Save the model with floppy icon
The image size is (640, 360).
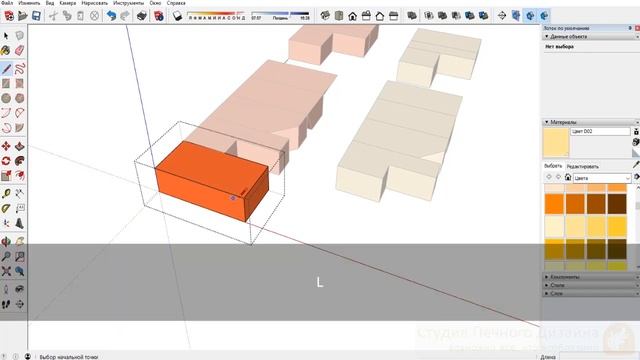(x=36, y=16)
